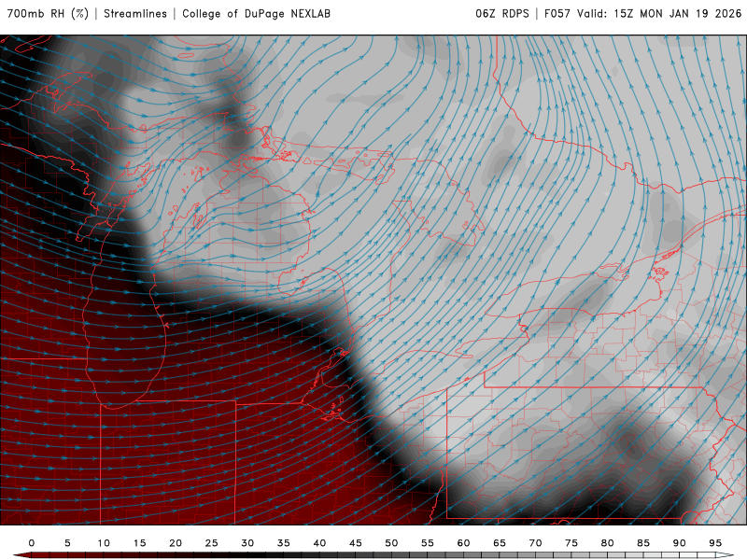Viewport: 747px width, 560px height.
Task: Click the "700mb RH (%)" title text
Action: click(x=49, y=14)
